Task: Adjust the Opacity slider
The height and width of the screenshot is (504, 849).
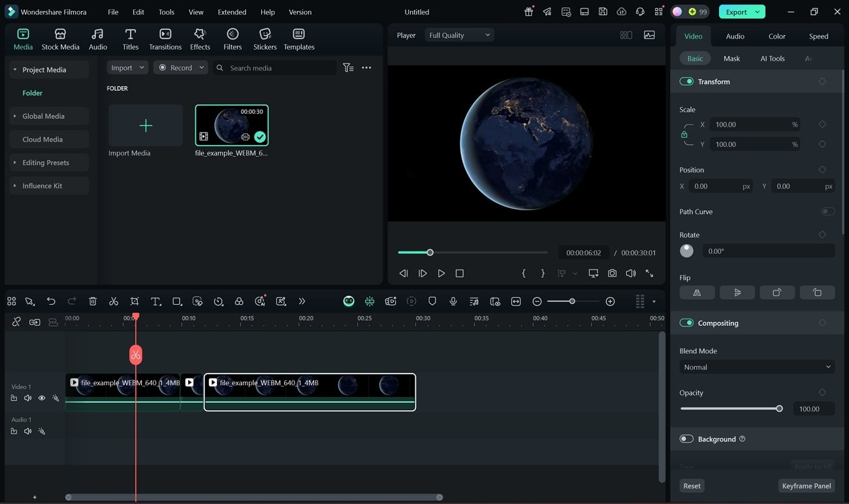Action: (x=731, y=409)
